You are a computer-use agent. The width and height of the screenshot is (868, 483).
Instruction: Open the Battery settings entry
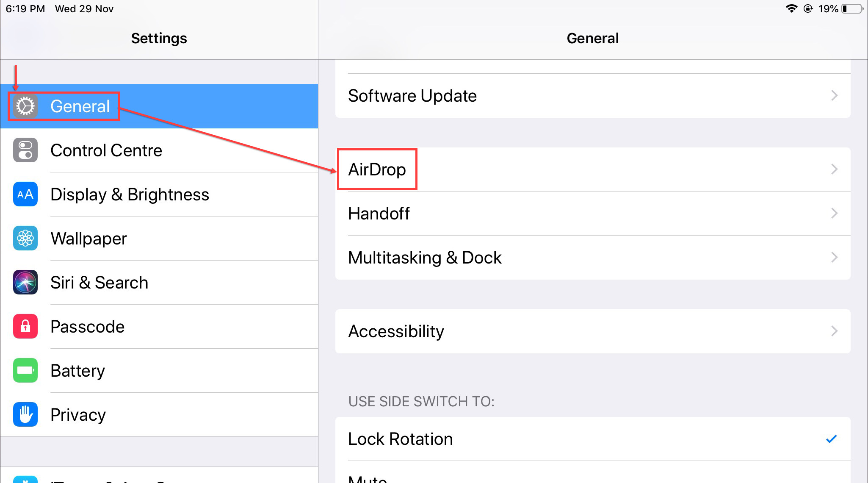[159, 371]
